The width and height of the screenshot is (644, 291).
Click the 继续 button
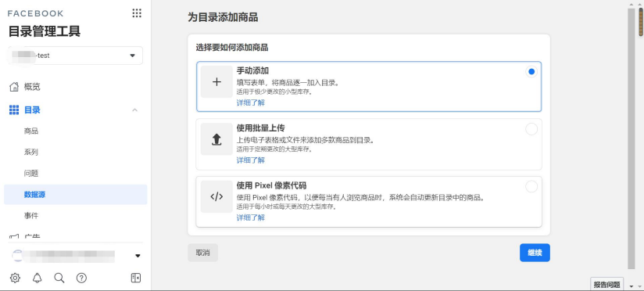(x=535, y=253)
